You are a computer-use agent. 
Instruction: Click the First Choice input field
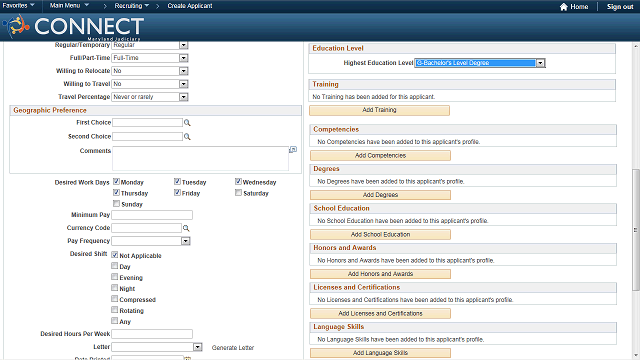tap(147, 122)
